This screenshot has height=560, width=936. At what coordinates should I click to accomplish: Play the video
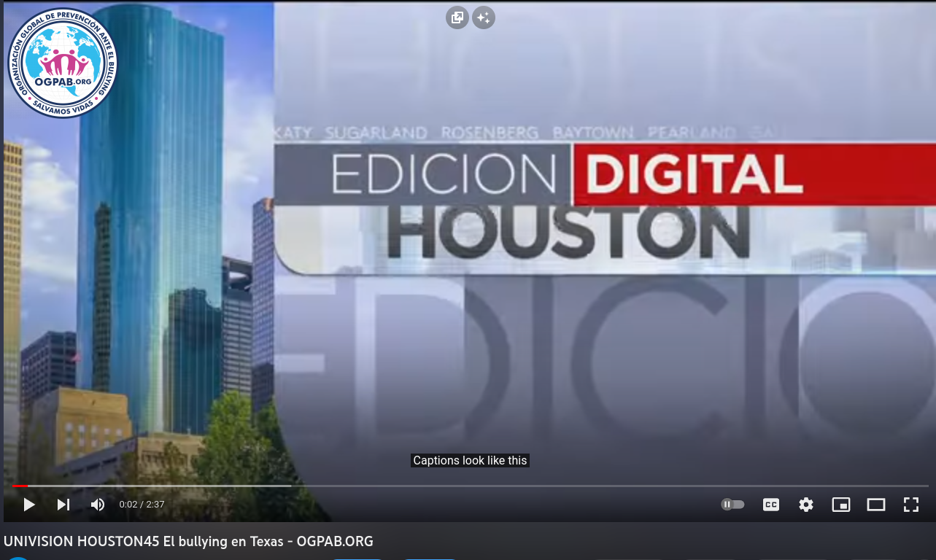[29, 505]
